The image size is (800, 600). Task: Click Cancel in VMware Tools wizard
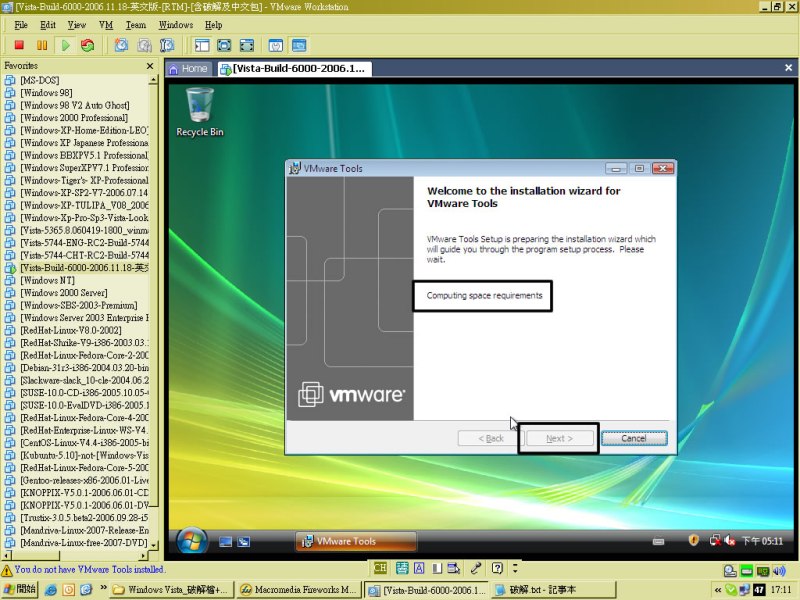click(x=634, y=438)
